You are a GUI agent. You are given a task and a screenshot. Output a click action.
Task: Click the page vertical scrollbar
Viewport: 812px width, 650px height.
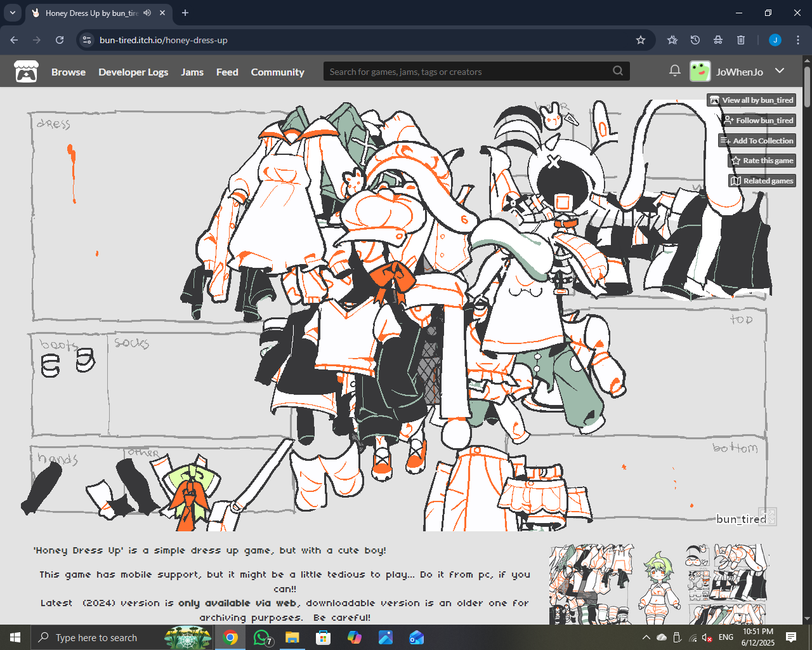807,86
